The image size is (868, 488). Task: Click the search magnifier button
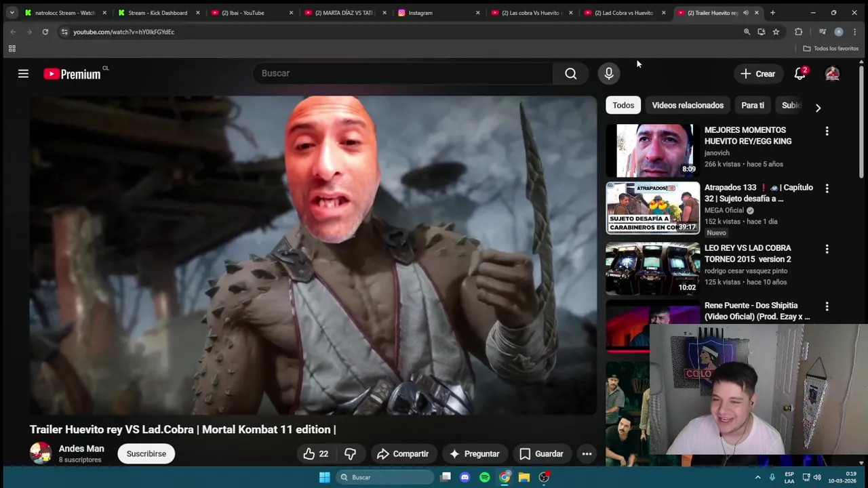click(x=571, y=73)
